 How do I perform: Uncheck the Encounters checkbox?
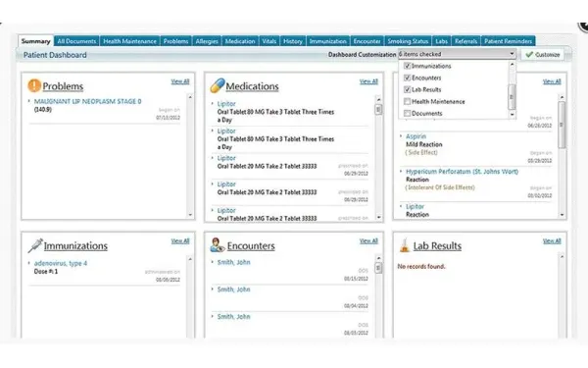pos(407,78)
